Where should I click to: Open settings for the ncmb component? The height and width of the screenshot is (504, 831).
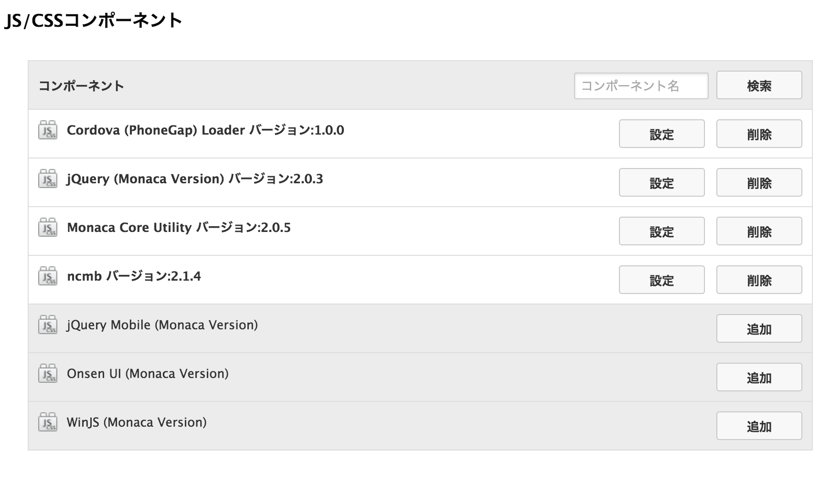(661, 280)
